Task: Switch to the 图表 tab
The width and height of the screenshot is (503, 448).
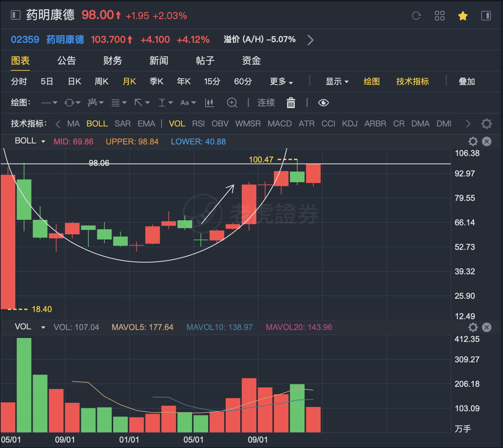Action: (x=20, y=61)
